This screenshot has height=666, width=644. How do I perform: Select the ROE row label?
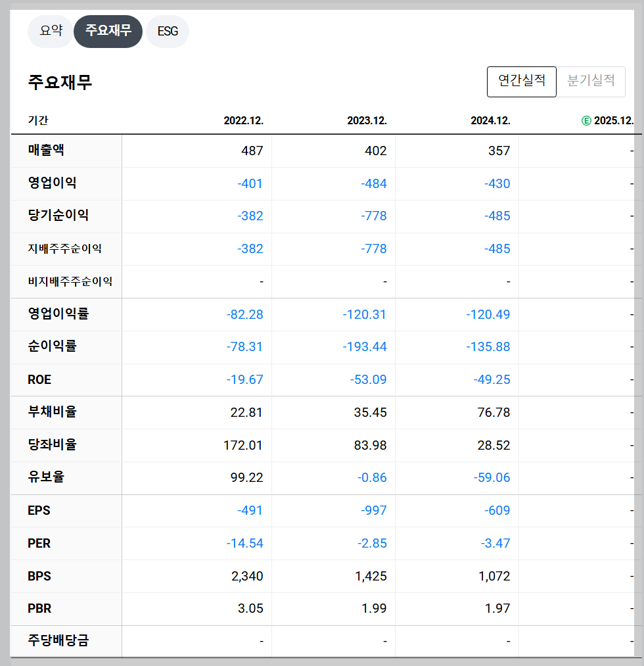click(x=39, y=379)
